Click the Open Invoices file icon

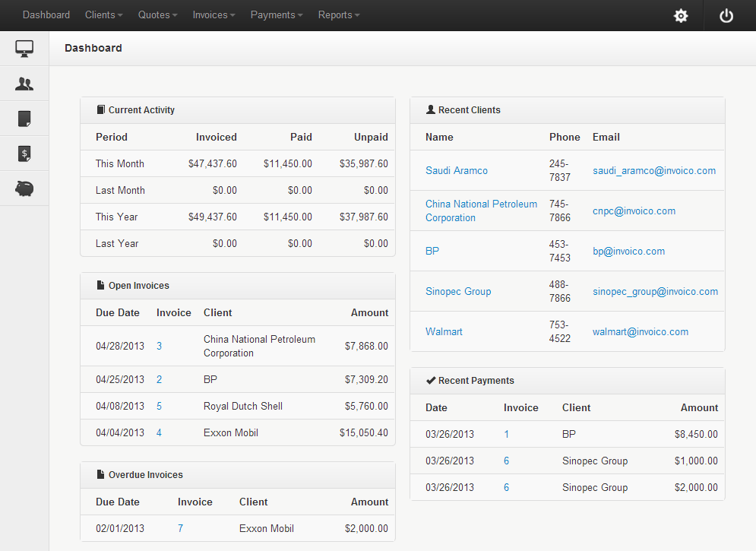coord(100,285)
